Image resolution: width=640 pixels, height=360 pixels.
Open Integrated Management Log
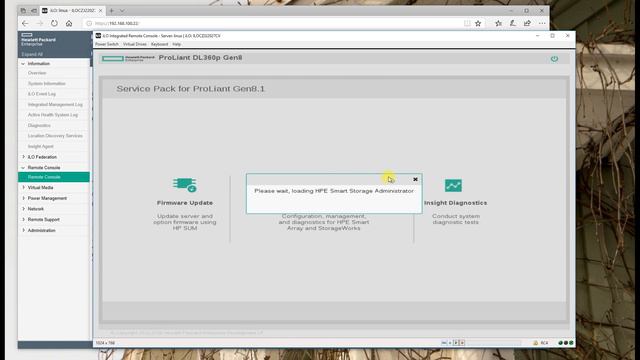point(55,104)
